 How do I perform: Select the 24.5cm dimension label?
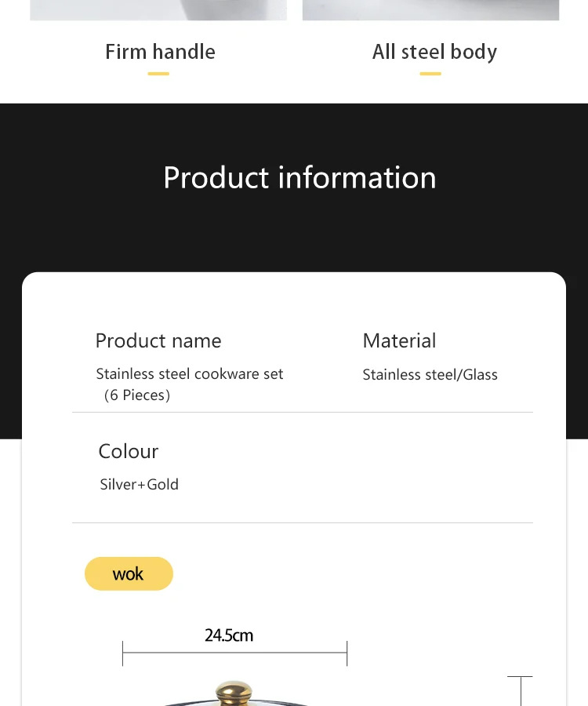click(x=229, y=635)
